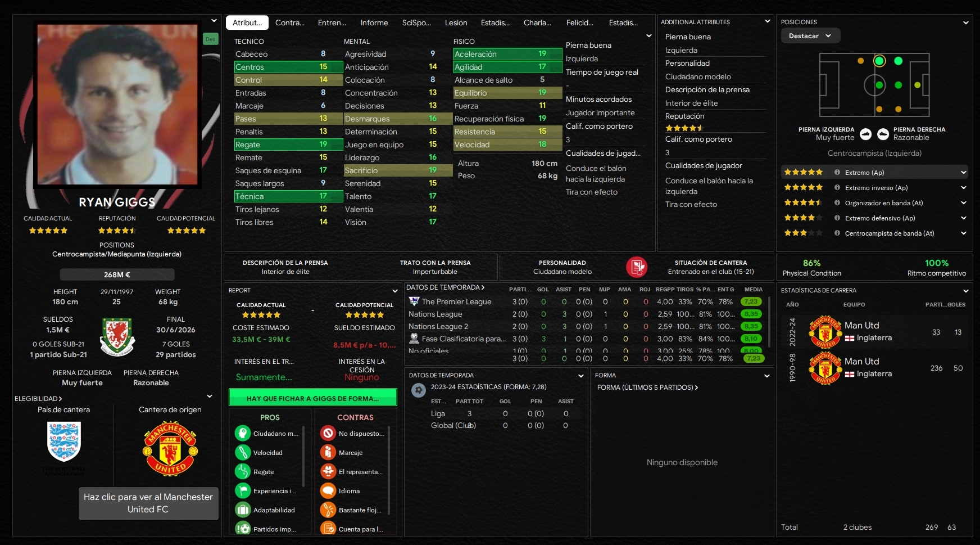Click the Contras list scrollbar
980x545 pixels.
(x=389, y=471)
